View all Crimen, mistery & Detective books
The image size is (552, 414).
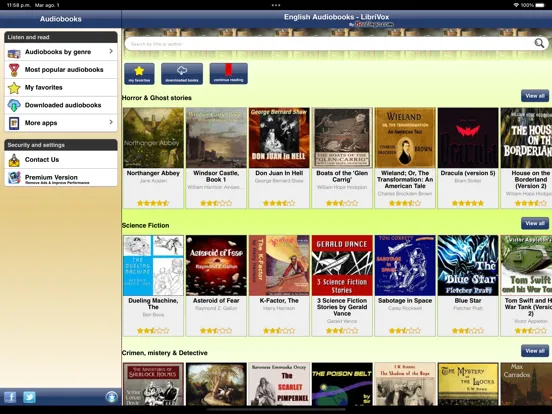[x=535, y=351]
